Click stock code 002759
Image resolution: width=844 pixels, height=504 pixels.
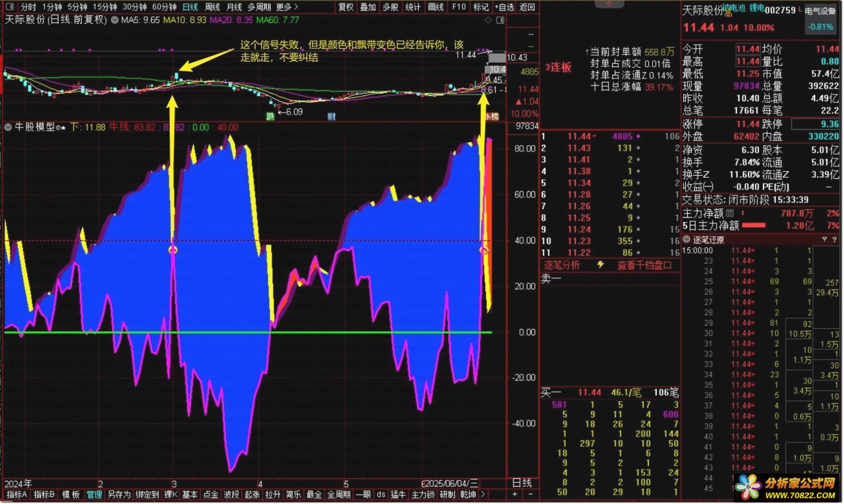[780, 10]
